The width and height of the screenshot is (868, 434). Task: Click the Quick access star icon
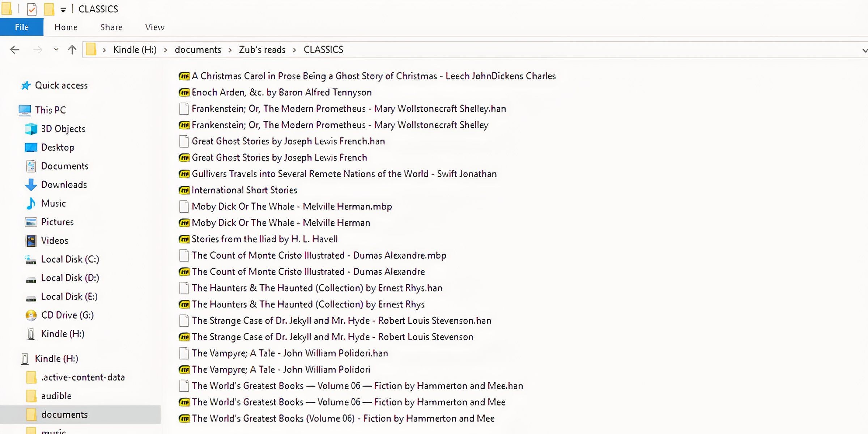point(26,85)
